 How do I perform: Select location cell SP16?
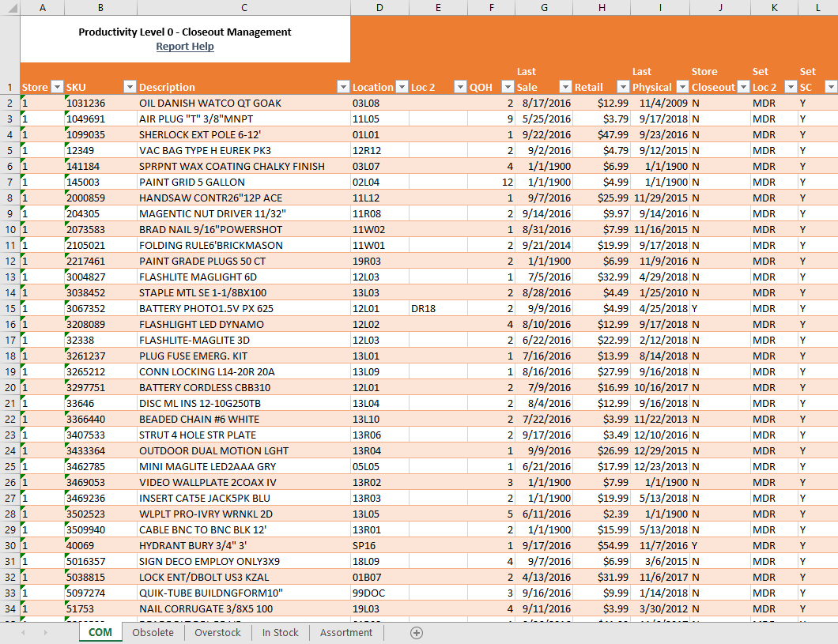(x=379, y=546)
